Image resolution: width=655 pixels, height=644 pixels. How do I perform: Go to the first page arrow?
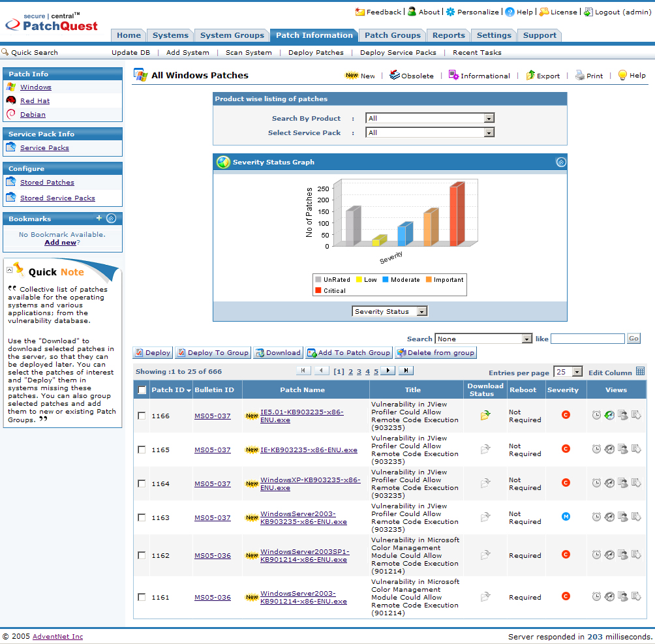[303, 370]
